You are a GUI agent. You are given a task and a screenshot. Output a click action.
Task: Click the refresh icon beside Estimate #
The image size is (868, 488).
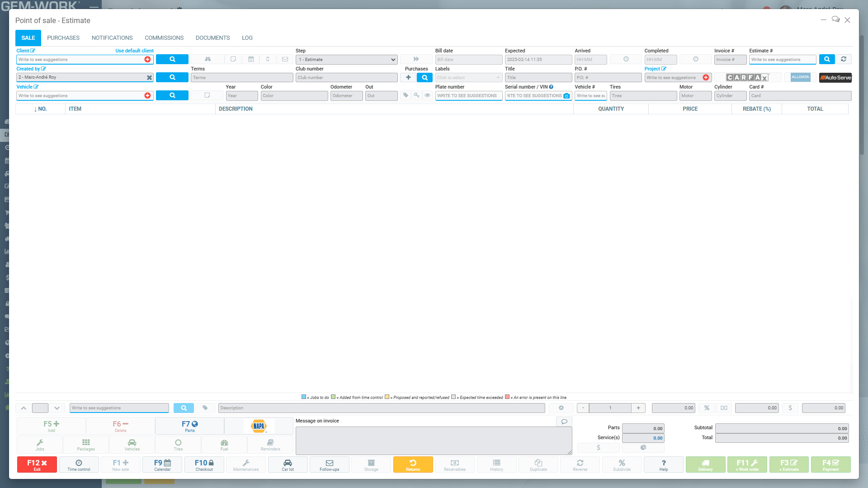[x=844, y=59]
